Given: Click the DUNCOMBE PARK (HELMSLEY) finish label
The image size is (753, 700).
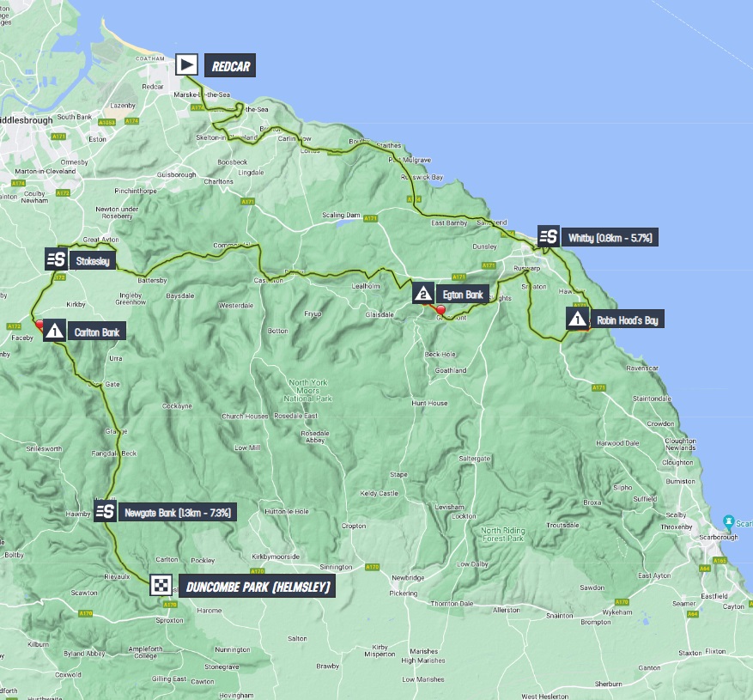Looking at the screenshot, I should pyautogui.click(x=255, y=587).
